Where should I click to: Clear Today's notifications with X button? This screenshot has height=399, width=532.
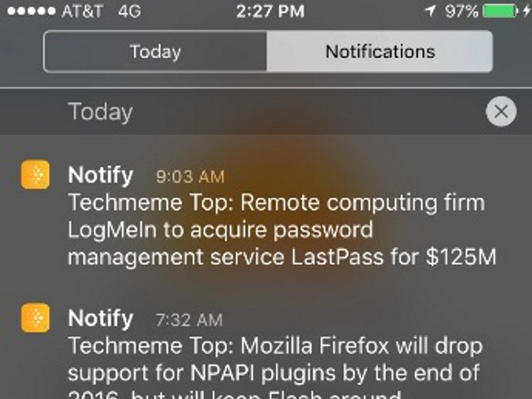point(500,111)
